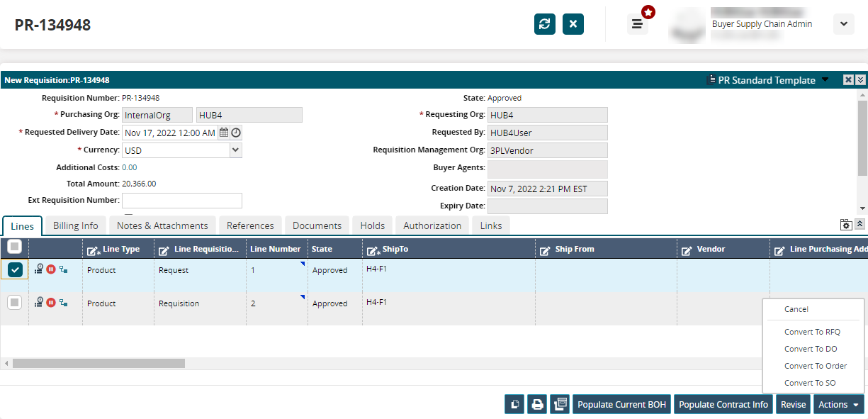Click the Vendor column header
This screenshot has height=419, width=868.
click(723, 249)
